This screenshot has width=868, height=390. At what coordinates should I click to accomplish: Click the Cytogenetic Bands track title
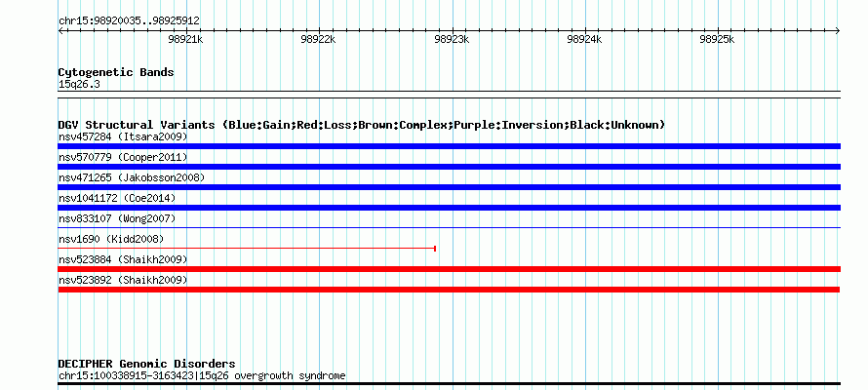[x=116, y=72]
